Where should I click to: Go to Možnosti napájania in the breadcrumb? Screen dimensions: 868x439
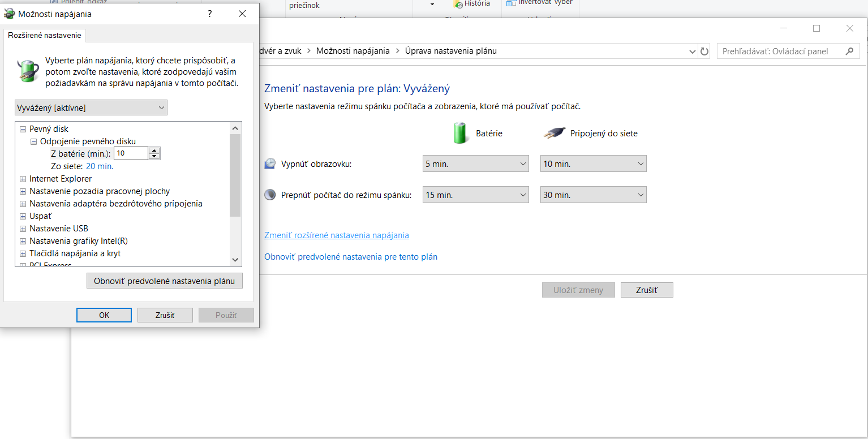353,51
